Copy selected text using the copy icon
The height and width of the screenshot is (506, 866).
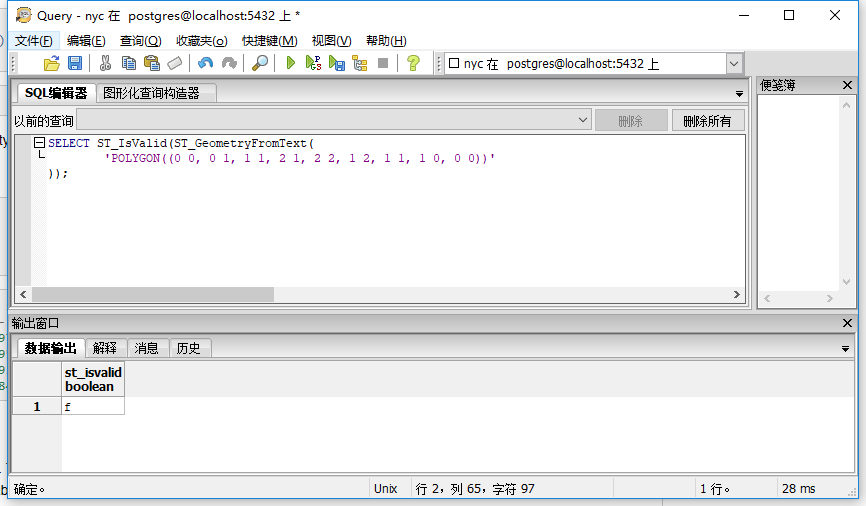[129, 64]
